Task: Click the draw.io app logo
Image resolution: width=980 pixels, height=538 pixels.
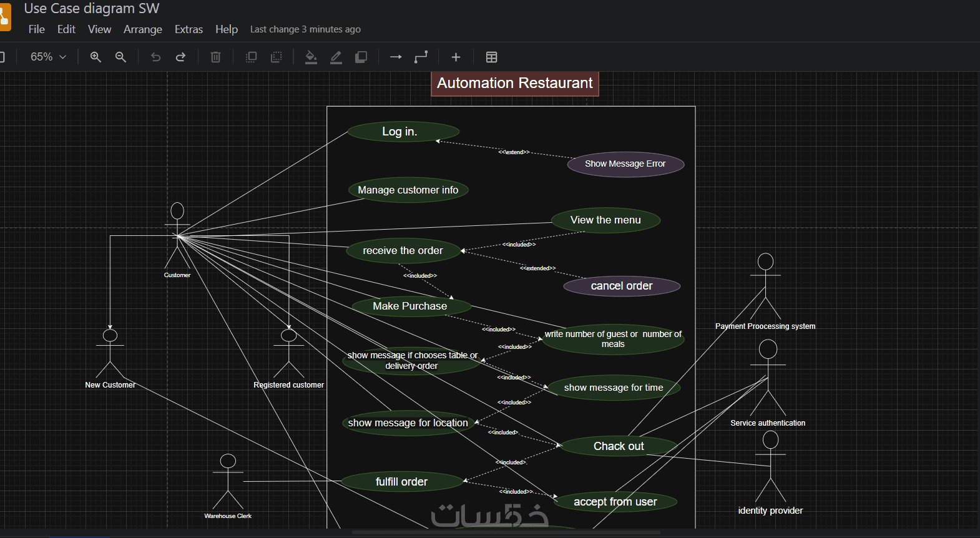Action: pos(5,17)
